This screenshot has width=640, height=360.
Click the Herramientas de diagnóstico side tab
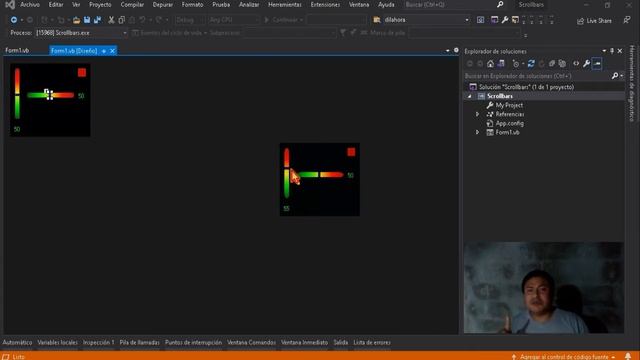pos(632,83)
